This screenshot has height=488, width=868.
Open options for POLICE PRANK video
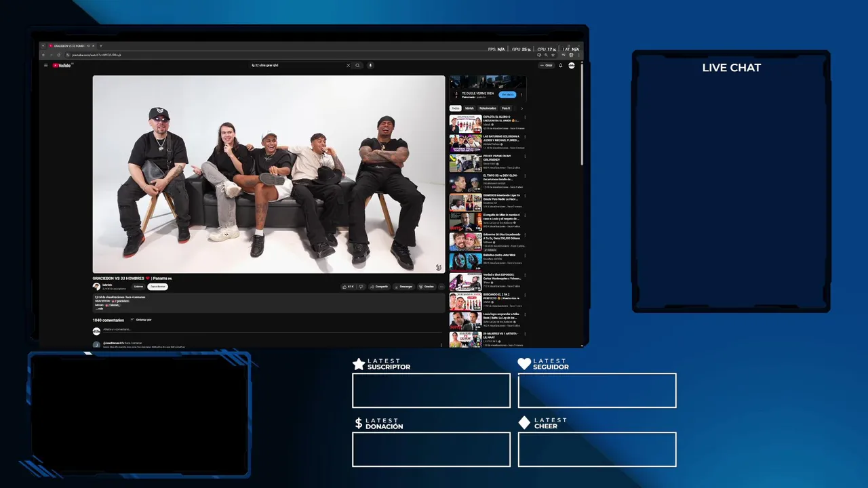pyautogui.click(x=525, y=157)
